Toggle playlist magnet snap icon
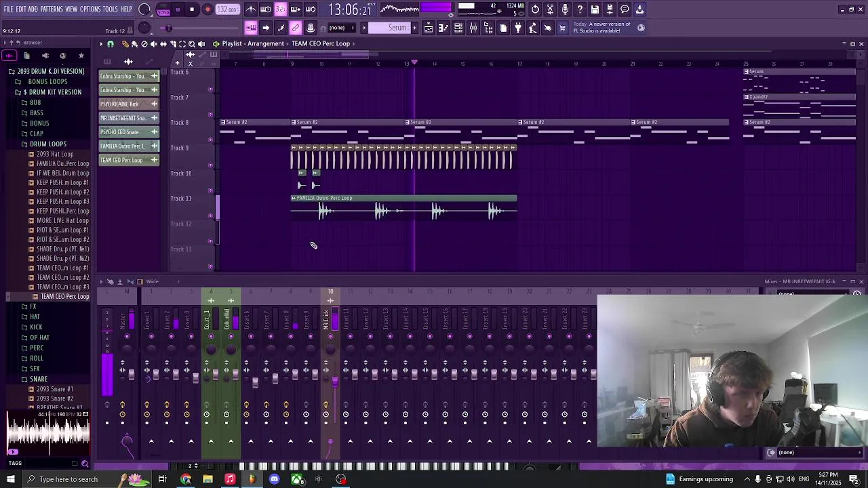The height and width of the screenshot is (488, 868). (x=111, y=44)
